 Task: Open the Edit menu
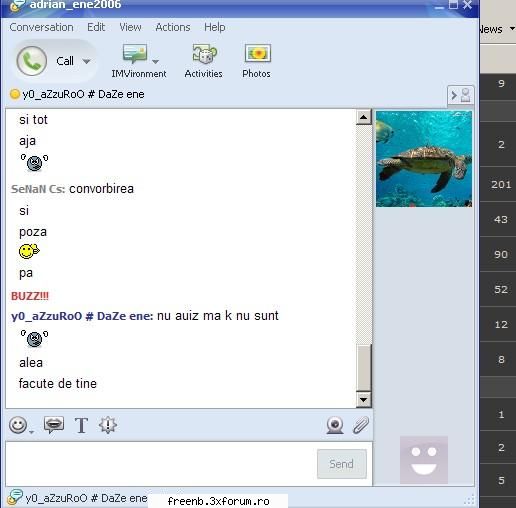pos(96,27)
